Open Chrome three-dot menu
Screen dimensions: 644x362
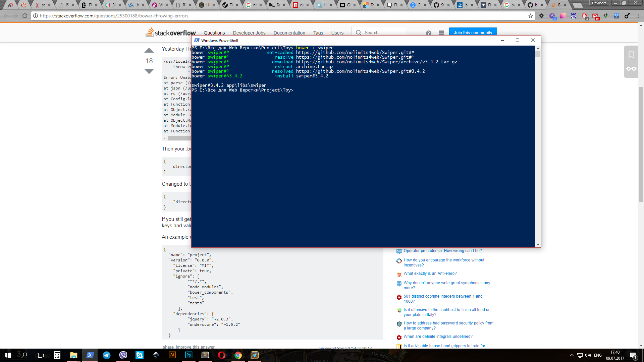pyautogui.click(x=638, y=16)
